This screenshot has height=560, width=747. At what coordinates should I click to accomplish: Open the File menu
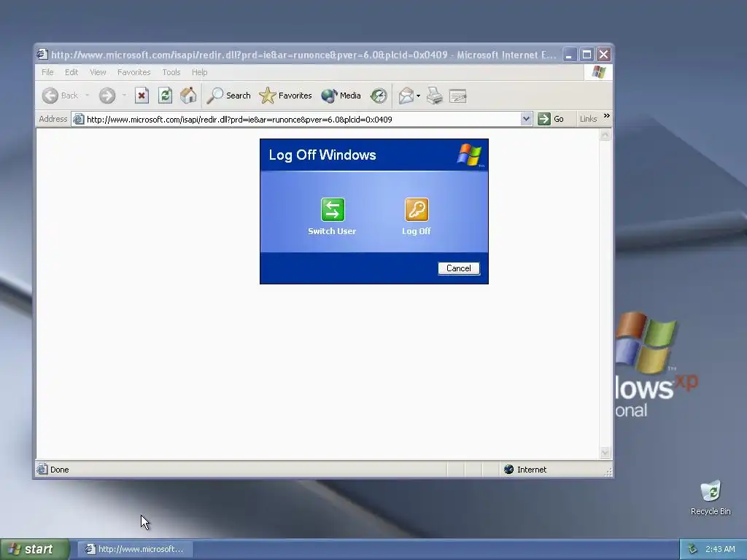coord(47,72)
